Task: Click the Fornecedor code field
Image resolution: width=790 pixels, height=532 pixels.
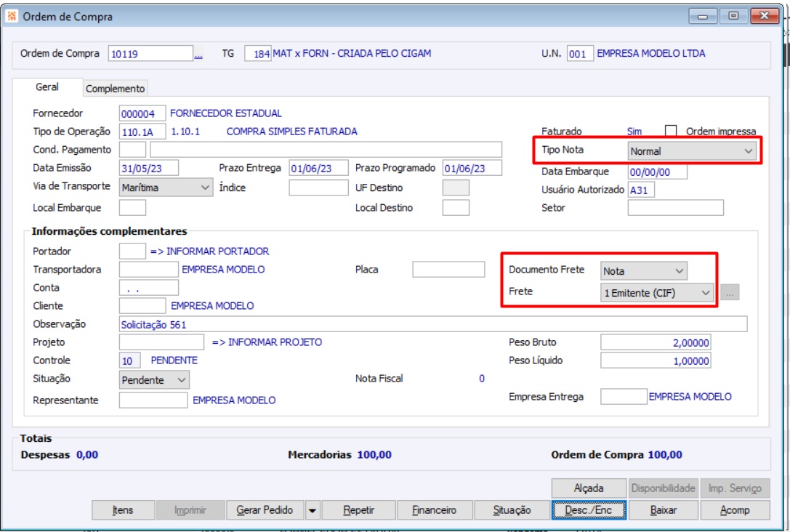Action: 142,114
